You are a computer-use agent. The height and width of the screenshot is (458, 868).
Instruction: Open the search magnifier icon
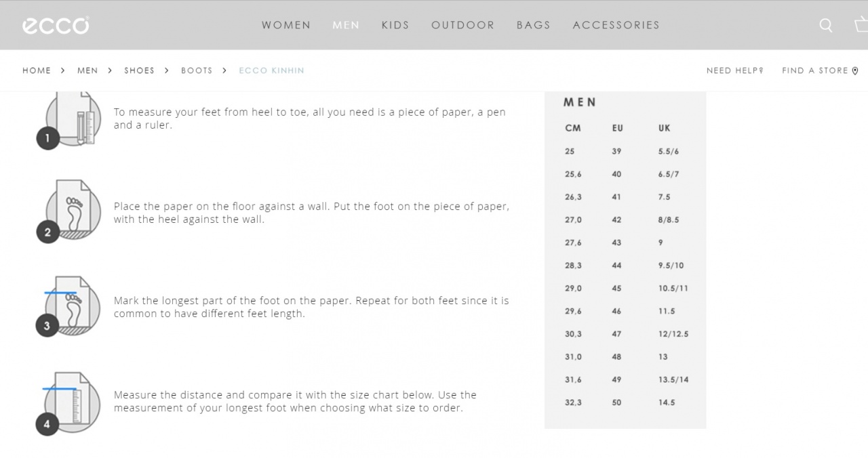pyautogui.click(x=825, y=25)
